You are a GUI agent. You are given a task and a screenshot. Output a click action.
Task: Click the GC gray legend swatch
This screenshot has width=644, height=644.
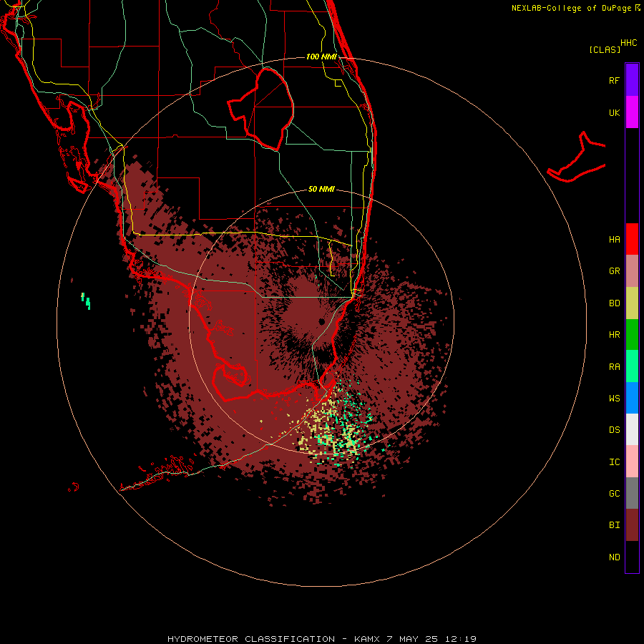click(x=632, y=493)
